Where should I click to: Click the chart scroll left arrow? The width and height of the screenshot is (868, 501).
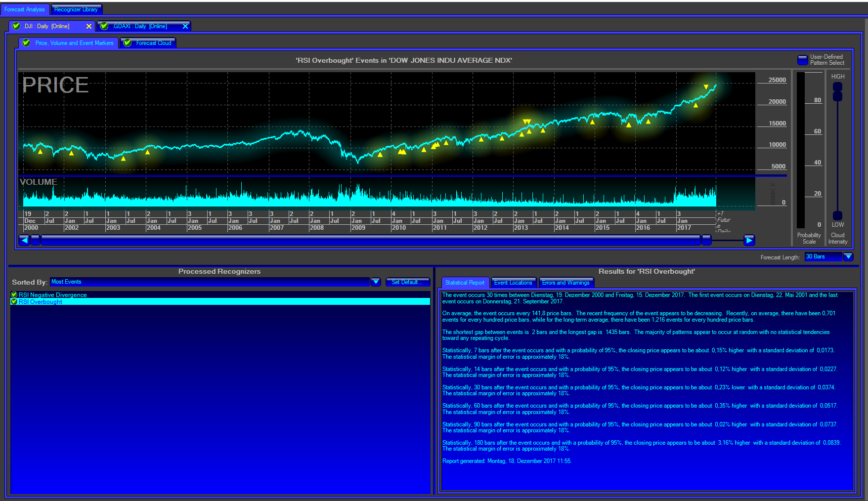[24, 240]
